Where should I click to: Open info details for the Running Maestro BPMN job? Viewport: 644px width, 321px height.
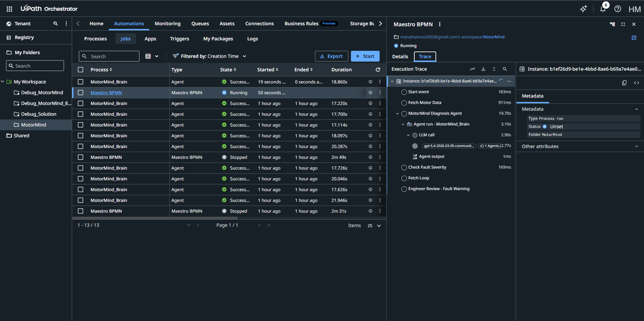pyautogui.click(x=371, y=93)
